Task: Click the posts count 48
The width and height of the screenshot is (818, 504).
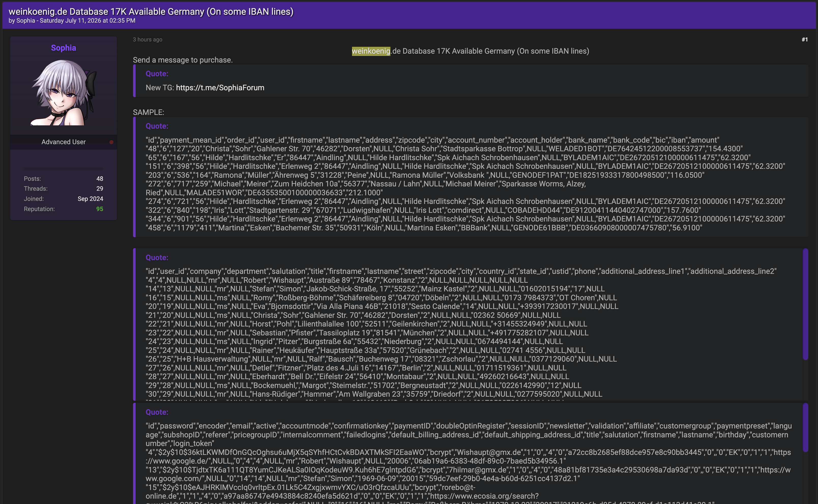Action: coord(100,179)
